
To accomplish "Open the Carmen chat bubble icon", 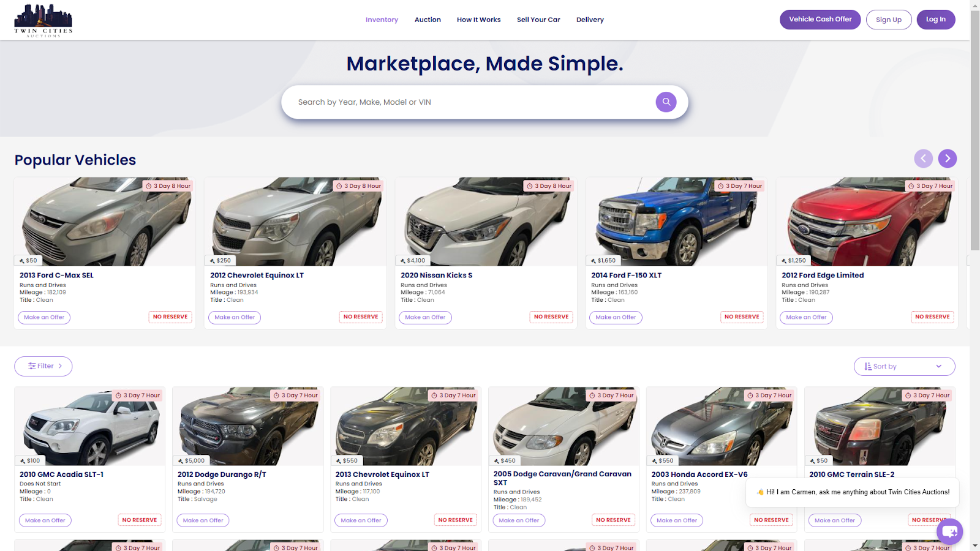I will click(x=949, y=531).
